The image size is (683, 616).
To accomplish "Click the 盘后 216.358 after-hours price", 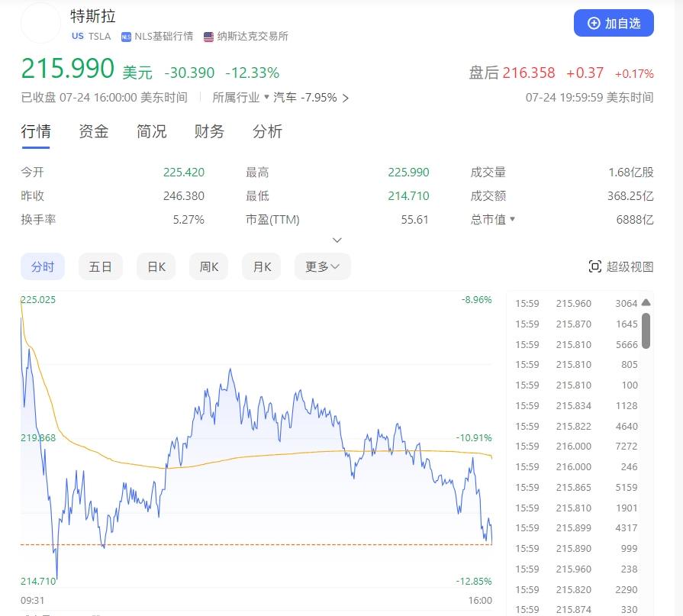I will tap(529, 73).
